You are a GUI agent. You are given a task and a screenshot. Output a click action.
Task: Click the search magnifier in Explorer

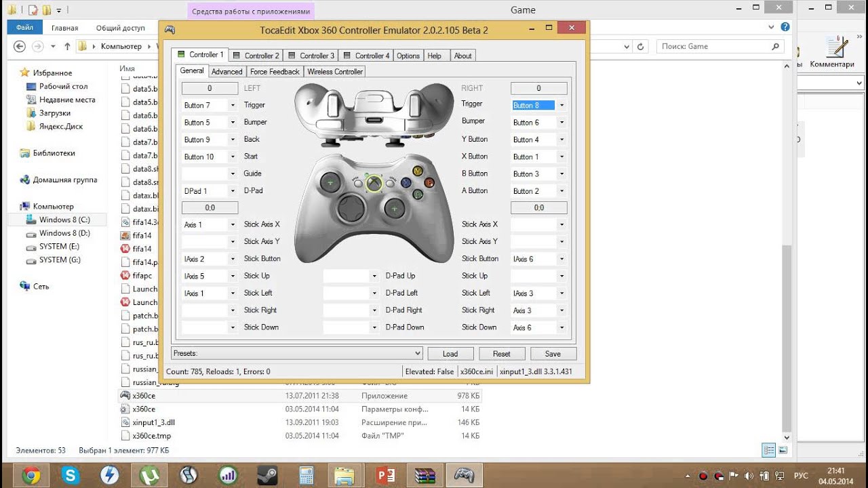pos(776,46)
